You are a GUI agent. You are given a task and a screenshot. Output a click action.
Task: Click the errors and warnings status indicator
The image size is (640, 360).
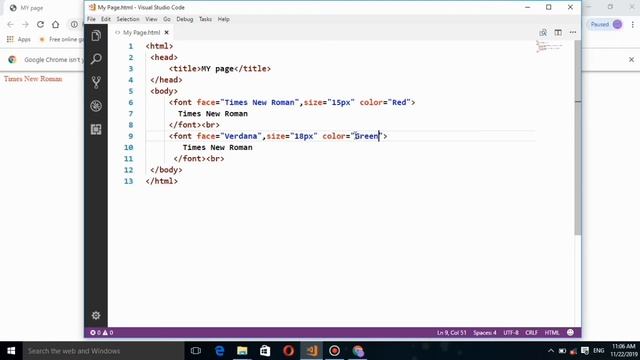102,333
